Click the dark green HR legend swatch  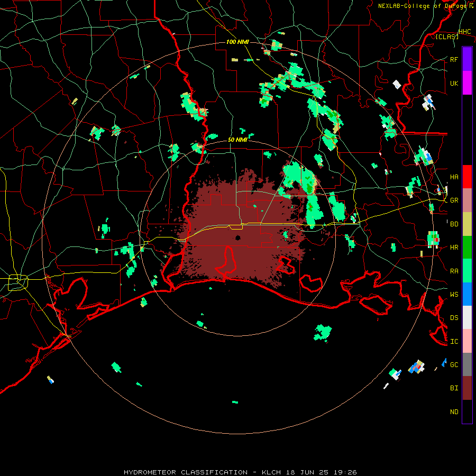(x=467, y=247)
